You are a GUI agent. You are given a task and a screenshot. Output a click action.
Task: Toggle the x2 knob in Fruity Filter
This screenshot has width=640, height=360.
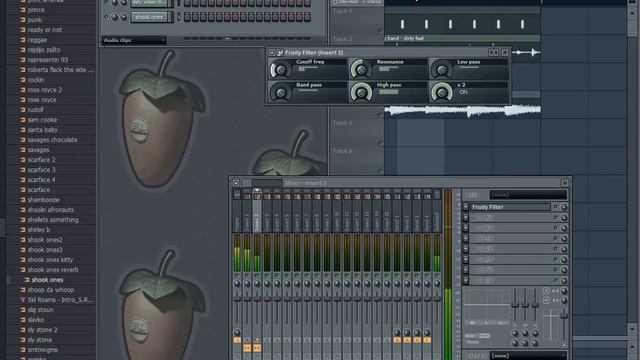coord(441,93)
